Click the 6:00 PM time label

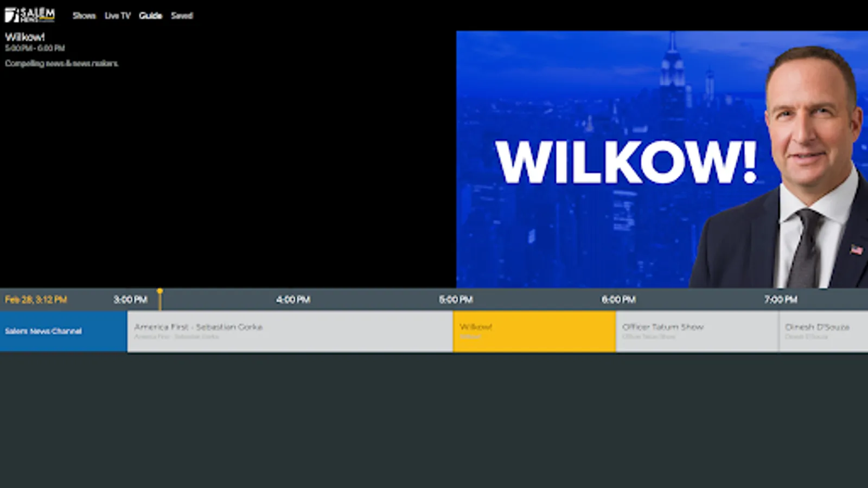coord(618,299)
